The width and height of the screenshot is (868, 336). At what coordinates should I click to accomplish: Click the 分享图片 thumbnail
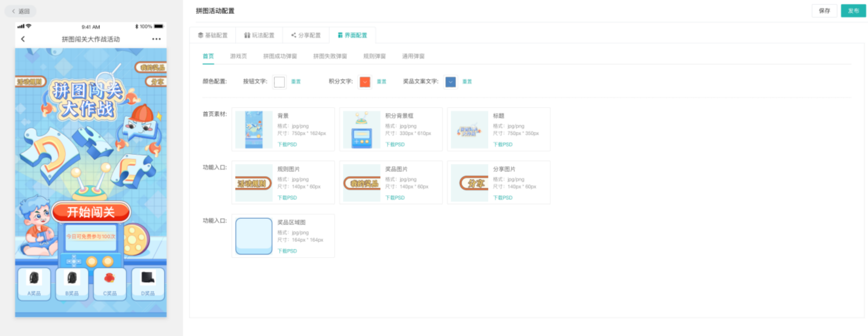tap(470, 183)
